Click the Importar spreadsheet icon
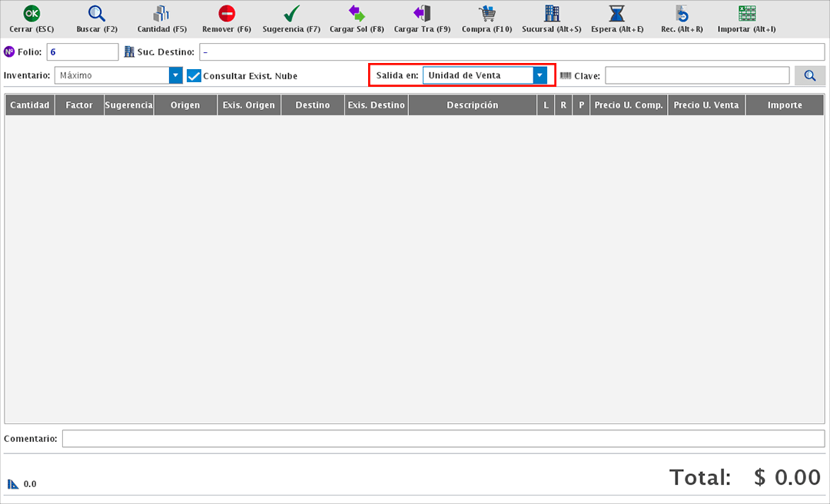 coord(746,14)
